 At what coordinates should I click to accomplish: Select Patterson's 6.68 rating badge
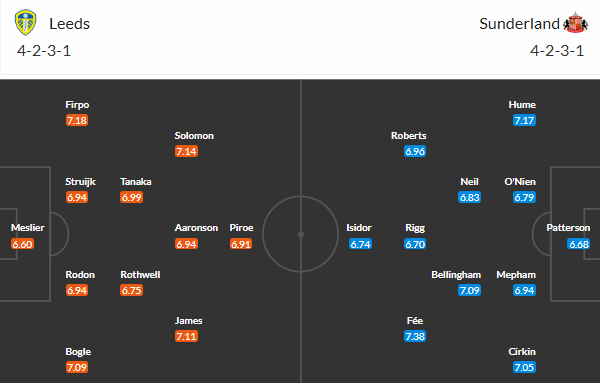[579, 244]
